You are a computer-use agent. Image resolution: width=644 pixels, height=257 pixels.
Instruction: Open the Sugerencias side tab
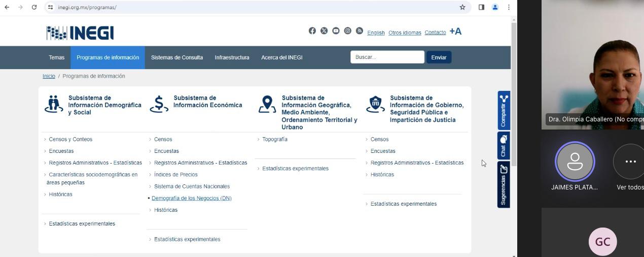504,185
